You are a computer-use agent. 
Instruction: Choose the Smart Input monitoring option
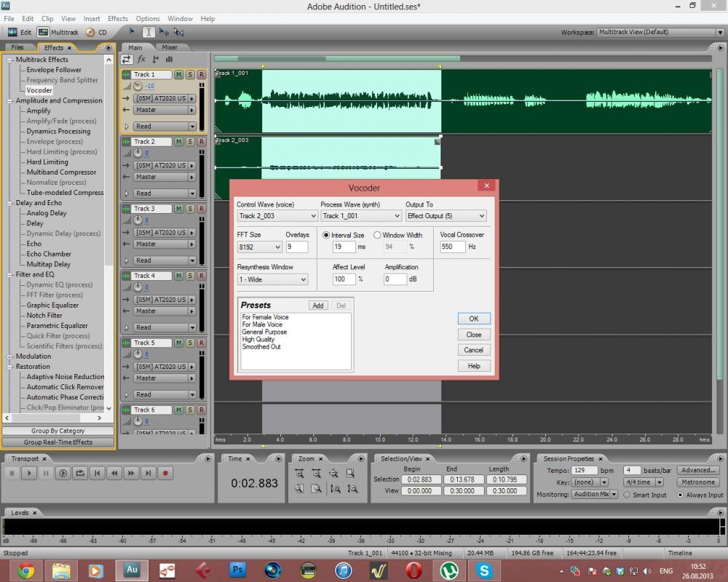click(x=627, y=495)
